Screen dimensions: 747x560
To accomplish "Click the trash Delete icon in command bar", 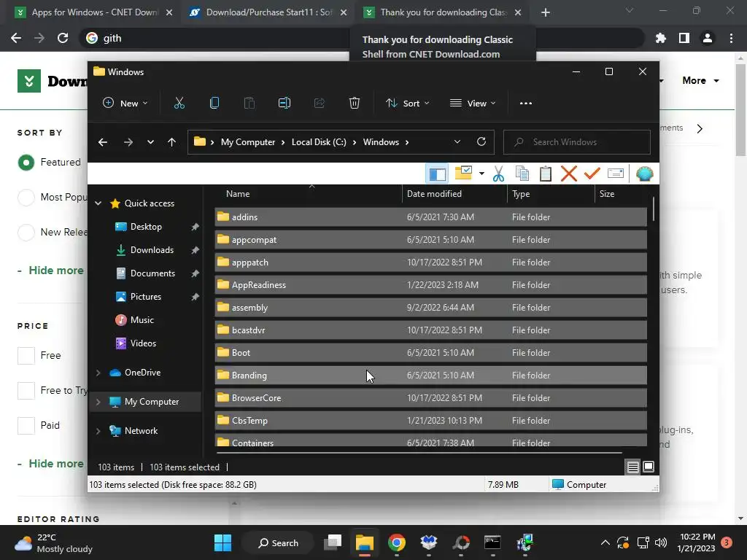I will tap(355, 103).
